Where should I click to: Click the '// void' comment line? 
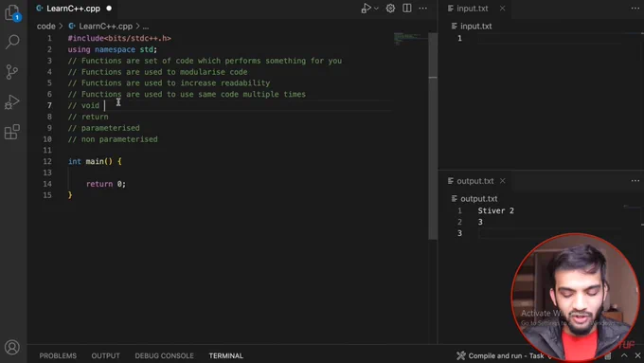pyautogui.click(x=83, y=105)
